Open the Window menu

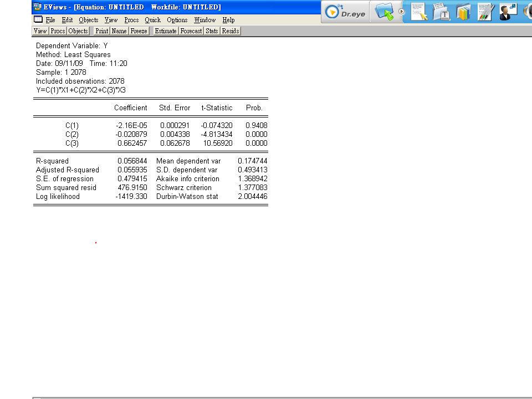[x=205, y=20]
